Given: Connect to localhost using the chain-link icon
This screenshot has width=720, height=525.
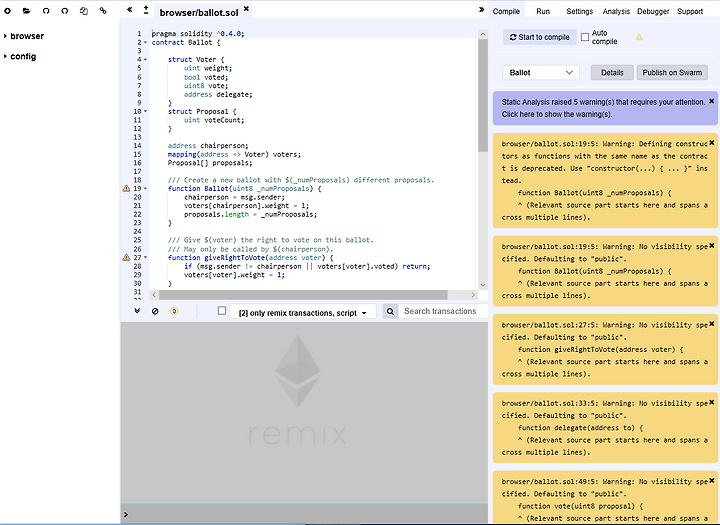Looking at the screenshot, I should point(103,11).
